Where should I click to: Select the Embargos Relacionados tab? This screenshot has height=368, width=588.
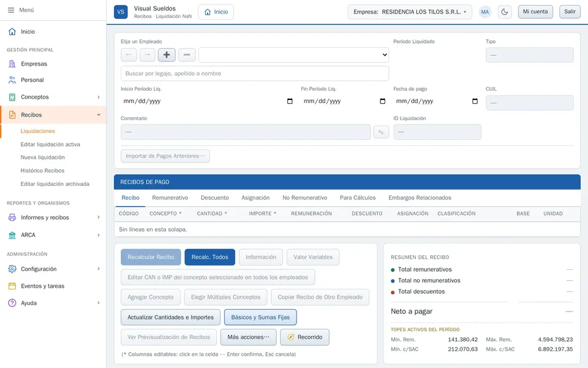(420, 197)
